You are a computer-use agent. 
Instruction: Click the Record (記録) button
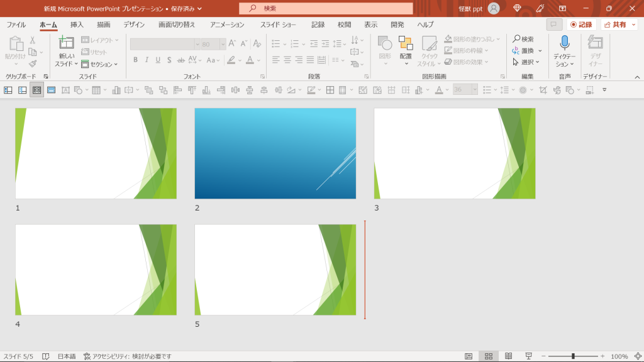tap(581, 25)
